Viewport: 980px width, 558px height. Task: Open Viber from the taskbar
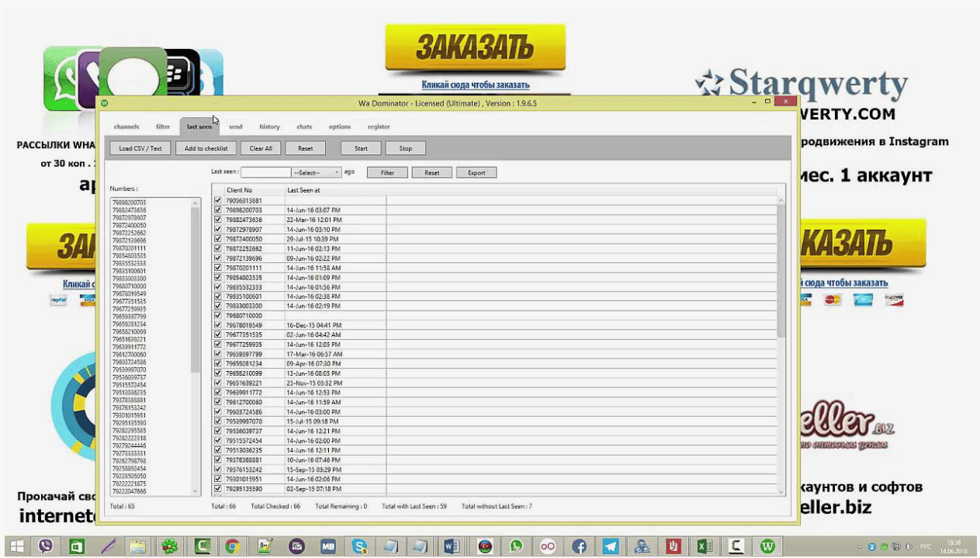(x=46, y=546)
